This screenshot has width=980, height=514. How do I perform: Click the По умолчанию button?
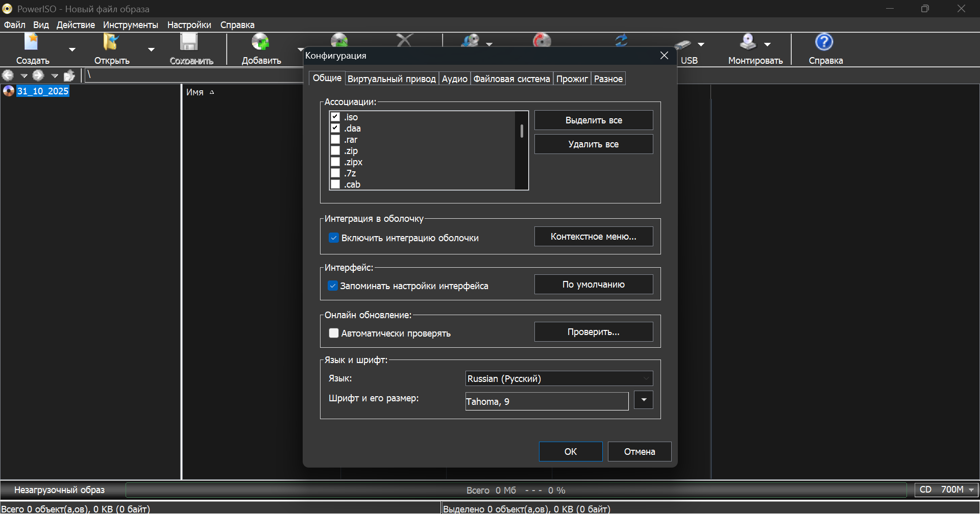[594, 285]
